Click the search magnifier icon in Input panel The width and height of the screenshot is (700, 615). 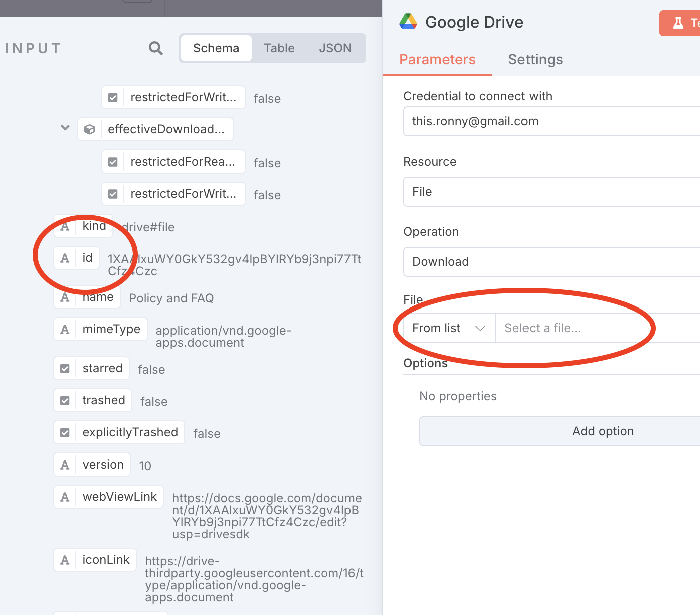point(156,48)
